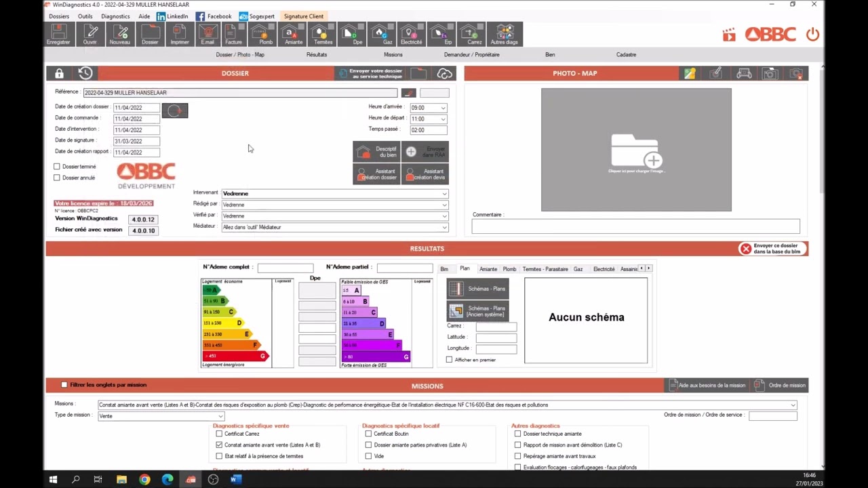Screen dimensions: 868x488
Task: Switch to the Amiante results tab
Action: pyautogui.click(x=488, y=269)
